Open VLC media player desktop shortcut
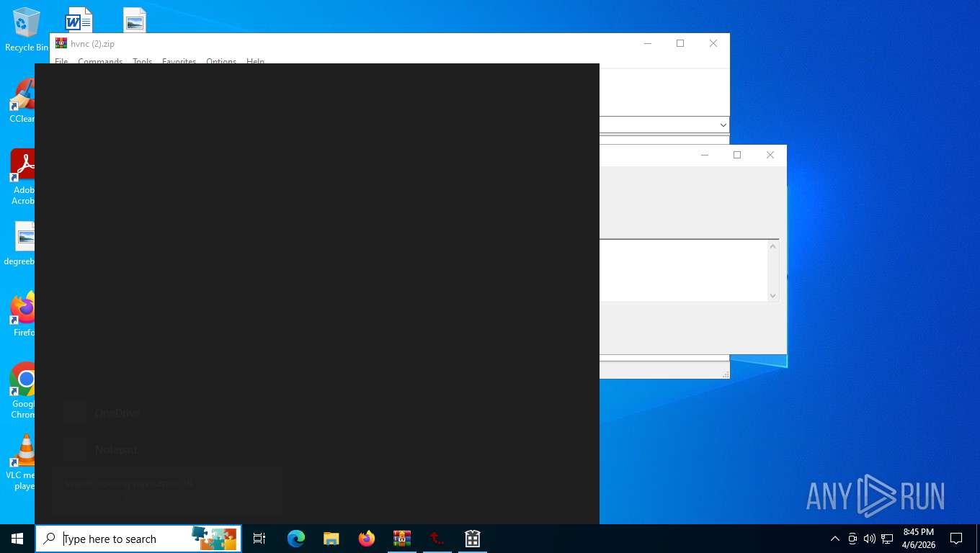The width and height of the screenshot is (980, 553). (x=22, y=462)
